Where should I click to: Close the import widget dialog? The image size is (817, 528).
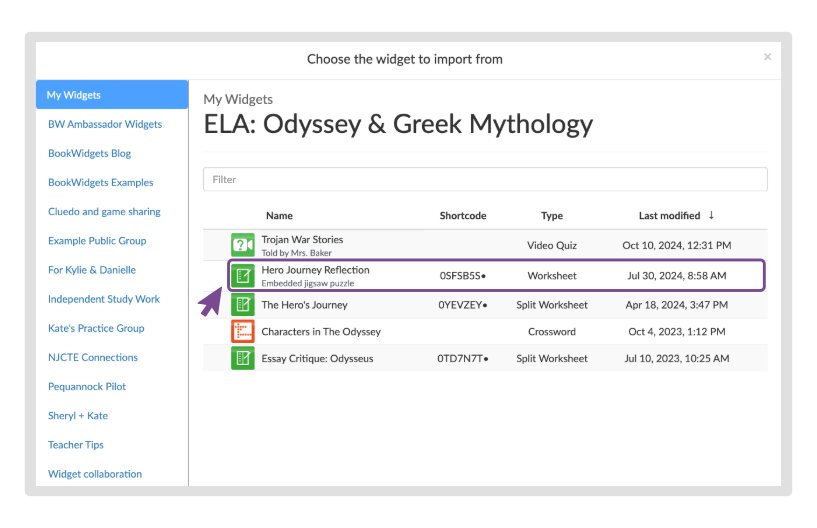tap(767, 57)
